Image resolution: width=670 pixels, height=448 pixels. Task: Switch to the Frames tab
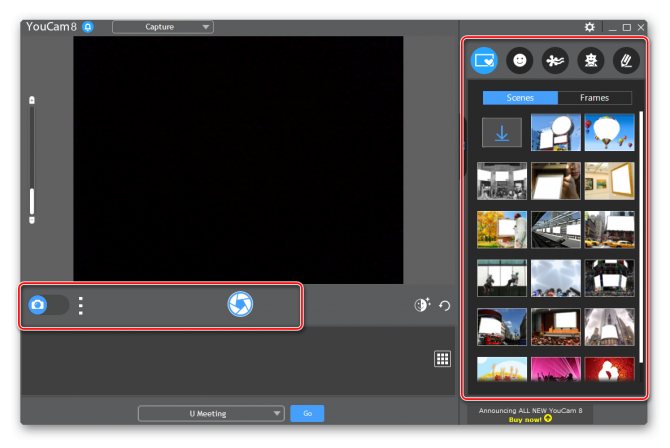click(594, 97)
